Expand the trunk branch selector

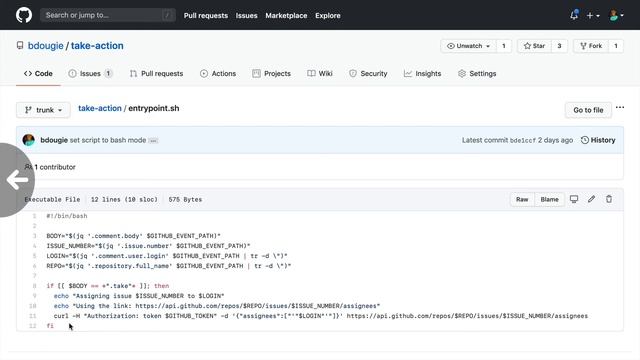(x=43, y=110)
